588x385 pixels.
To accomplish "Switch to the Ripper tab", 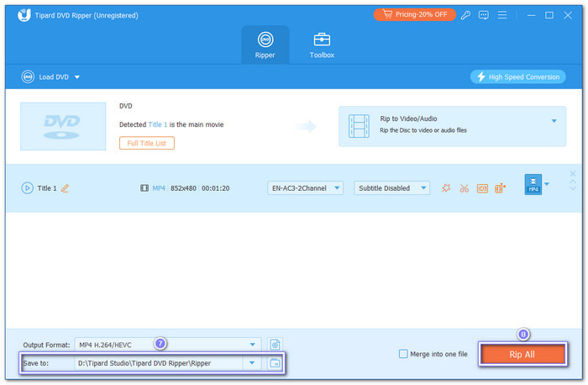I will pos(265,45).
